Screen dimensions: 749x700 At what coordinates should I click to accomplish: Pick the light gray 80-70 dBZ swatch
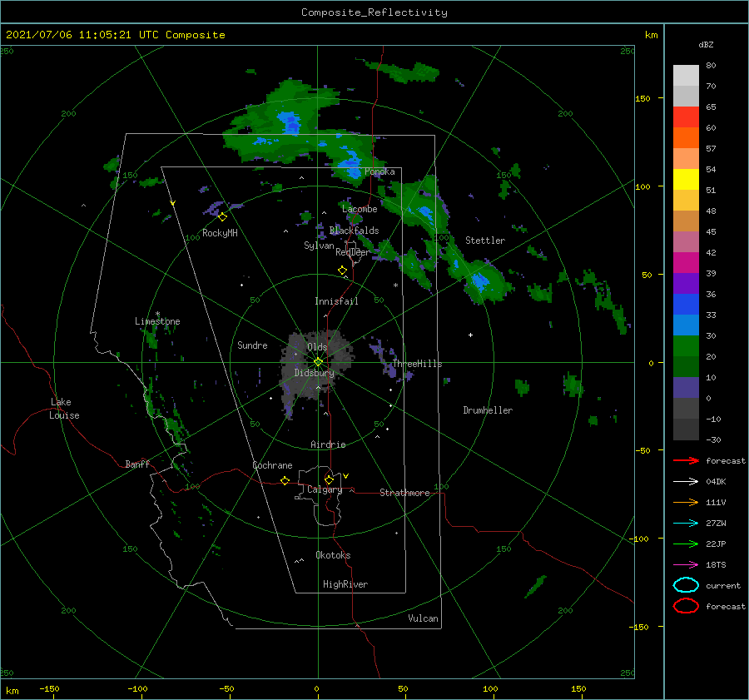[686, 76]
